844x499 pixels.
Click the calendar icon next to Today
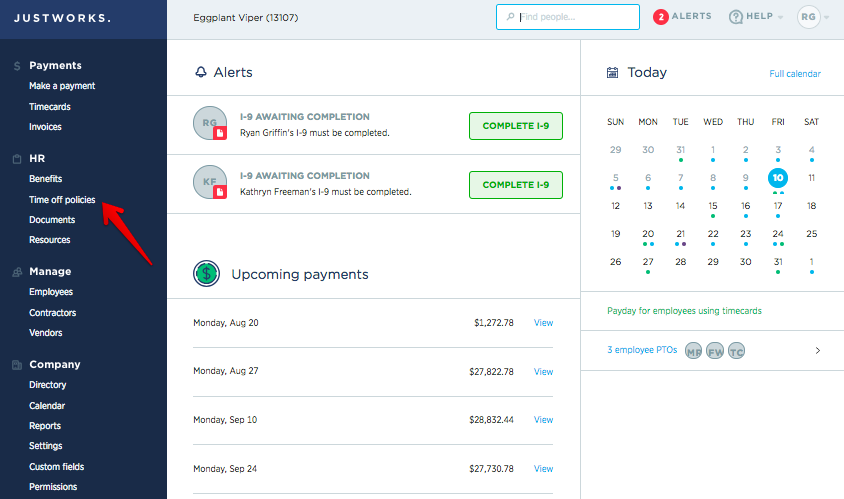(613, 73)
